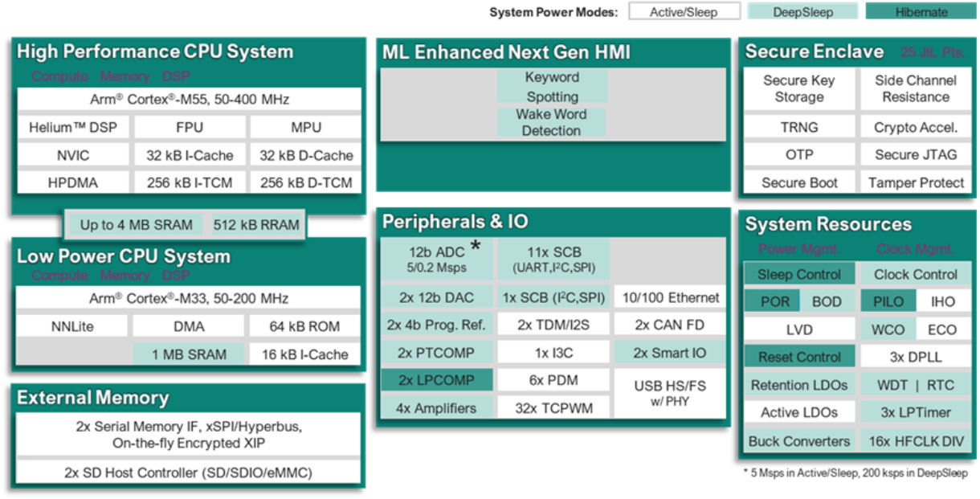Click the 2x SD Host Controller block
The image size is (980, 499).
pyautogui.click(x=189, y=472)
